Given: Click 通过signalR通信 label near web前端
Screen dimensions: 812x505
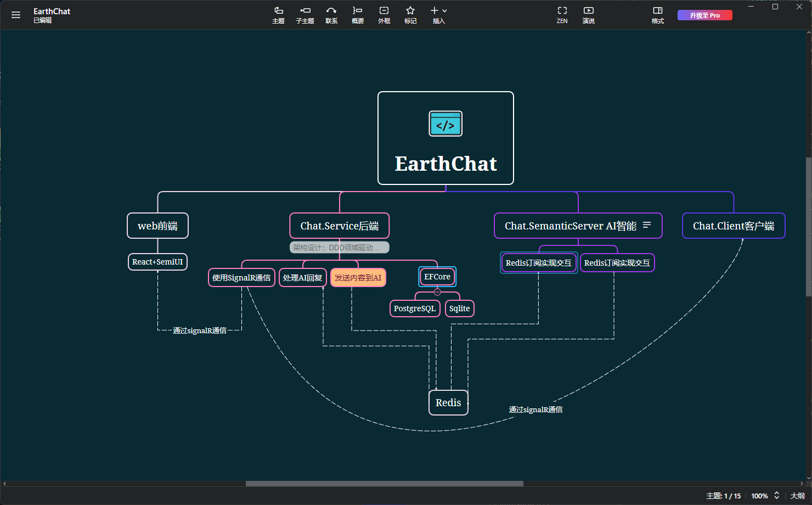Looking at the screenshot, I should 200,330.
